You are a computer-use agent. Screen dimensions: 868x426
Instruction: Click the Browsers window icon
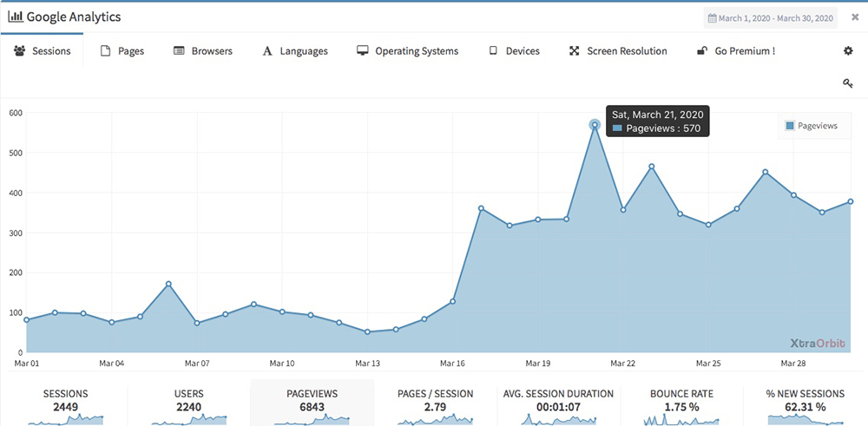click(179, 51)
